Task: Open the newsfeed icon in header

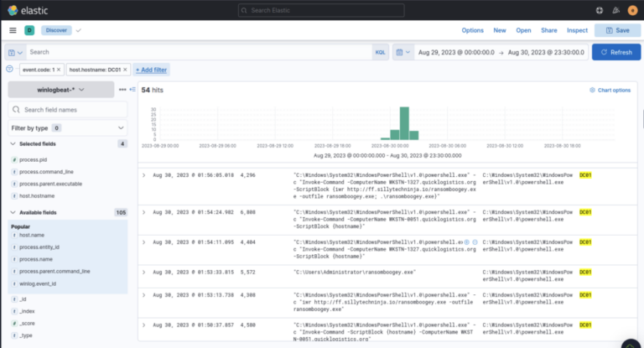Action: point(615,10)
